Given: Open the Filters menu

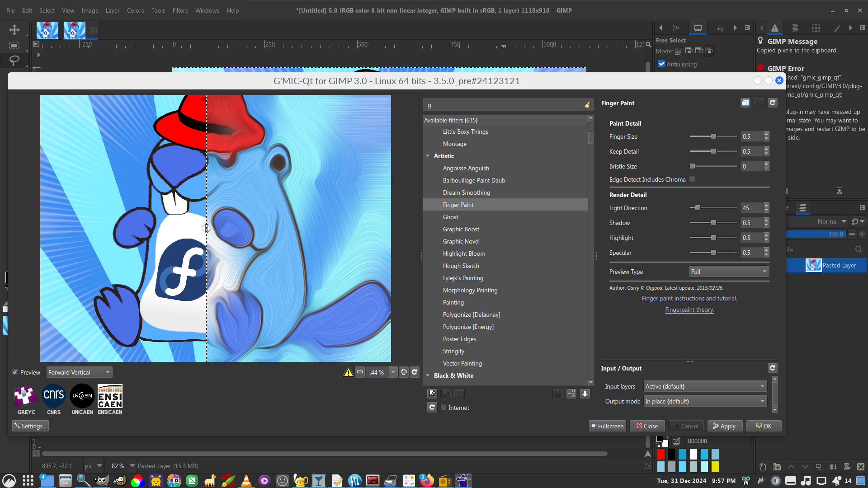Looking at the screenshot, I should click(180, 10).
